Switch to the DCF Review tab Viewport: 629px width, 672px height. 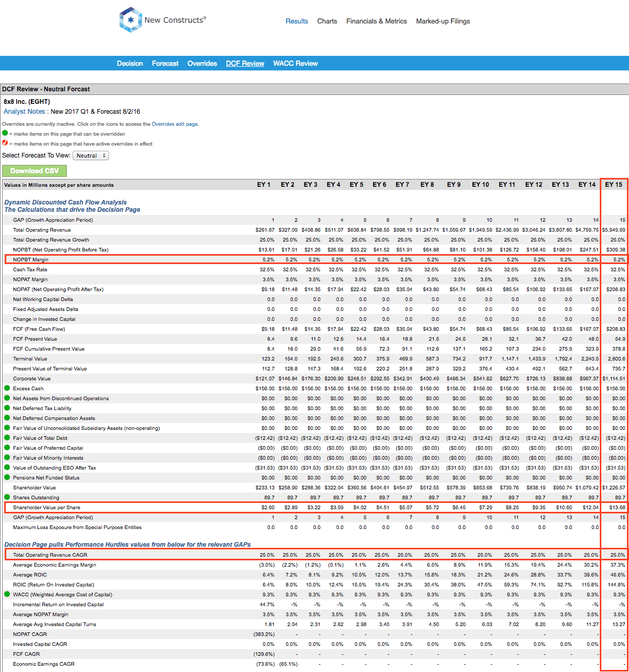click(245, 63)
